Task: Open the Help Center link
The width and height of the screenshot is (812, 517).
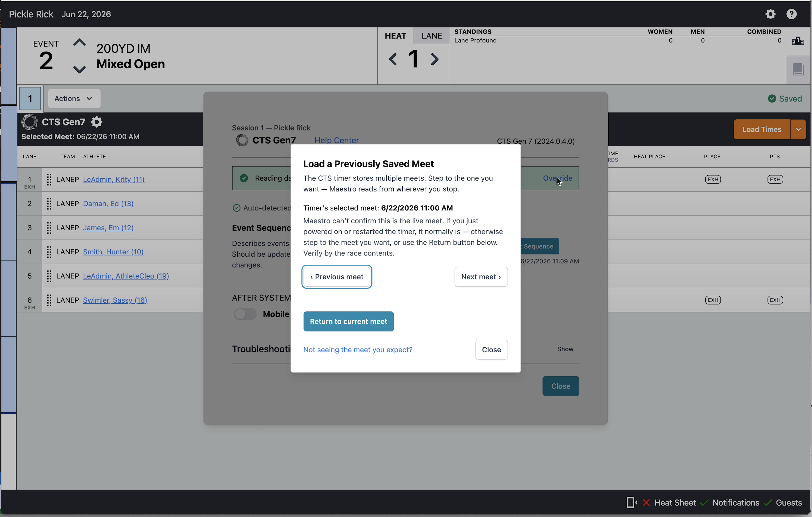Action: (337, 141)
